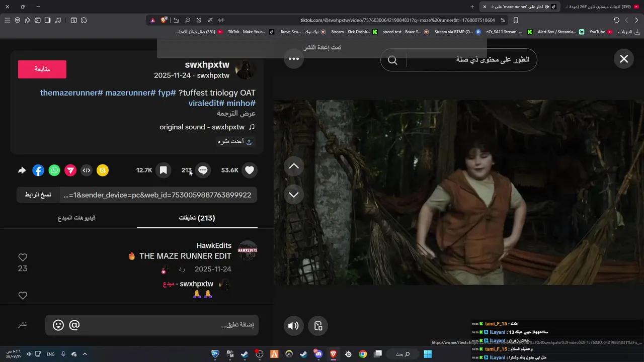Toggle the Brave sidebar panel
This screenshot has height=362, width=644.
click(x=47, y=20)
